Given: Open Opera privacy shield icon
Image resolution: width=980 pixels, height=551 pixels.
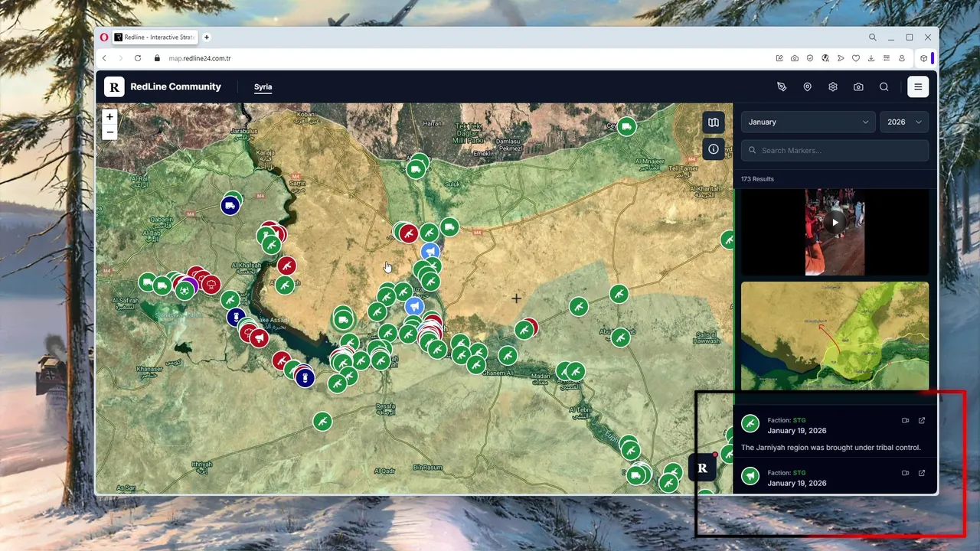Looking at the screenshot, I should click(810, 58).
